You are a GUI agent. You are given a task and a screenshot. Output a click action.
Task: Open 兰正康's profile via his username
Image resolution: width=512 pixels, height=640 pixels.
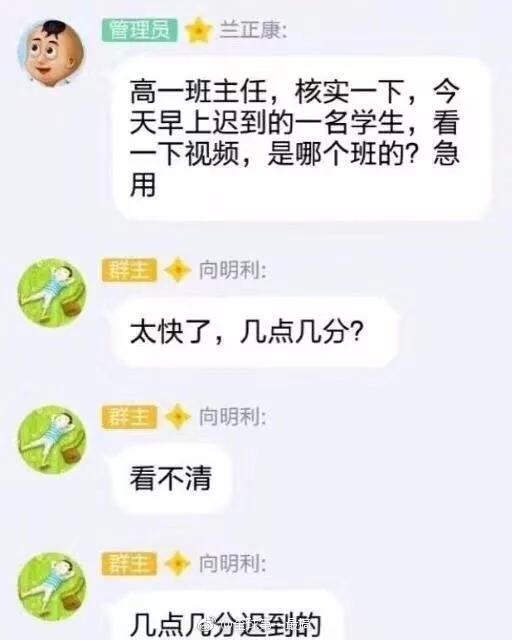253,30
